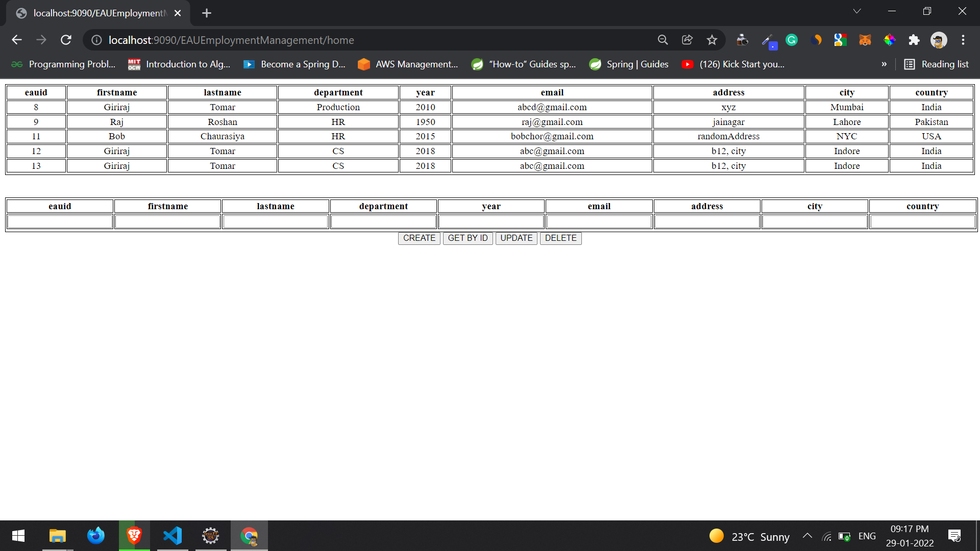Image resolution: width=980 pixels, height=551 pixels.
Task: Click the jainagar address cell
Action: tap(729, 122)
